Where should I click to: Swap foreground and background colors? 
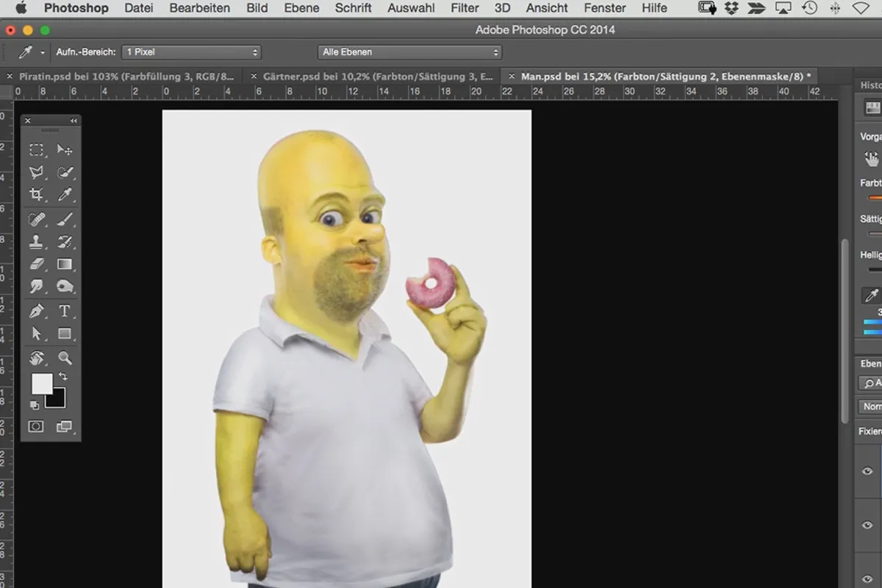(63, 376)
